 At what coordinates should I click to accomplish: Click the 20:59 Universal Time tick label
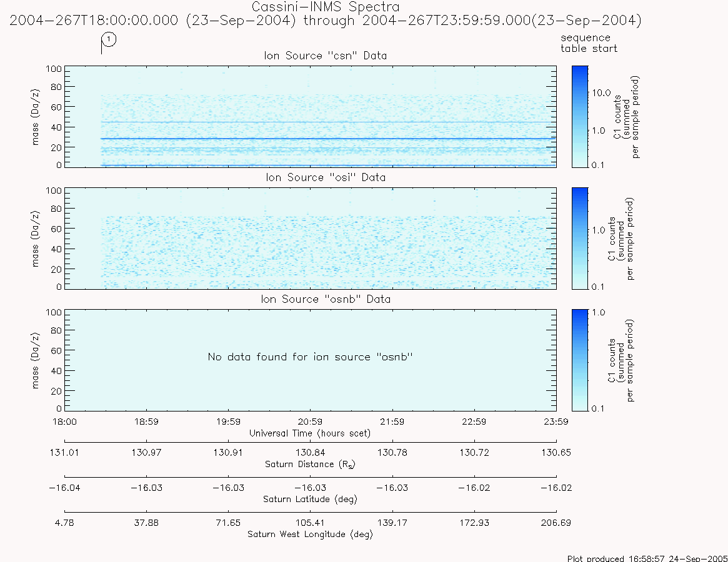click(310, 422)
